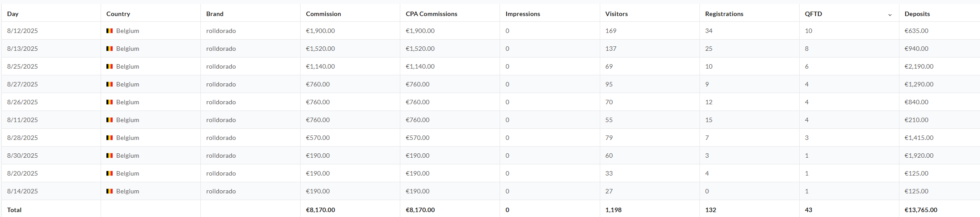Click rolldorado brand in the 8/27/2025 row

(221, 84)
